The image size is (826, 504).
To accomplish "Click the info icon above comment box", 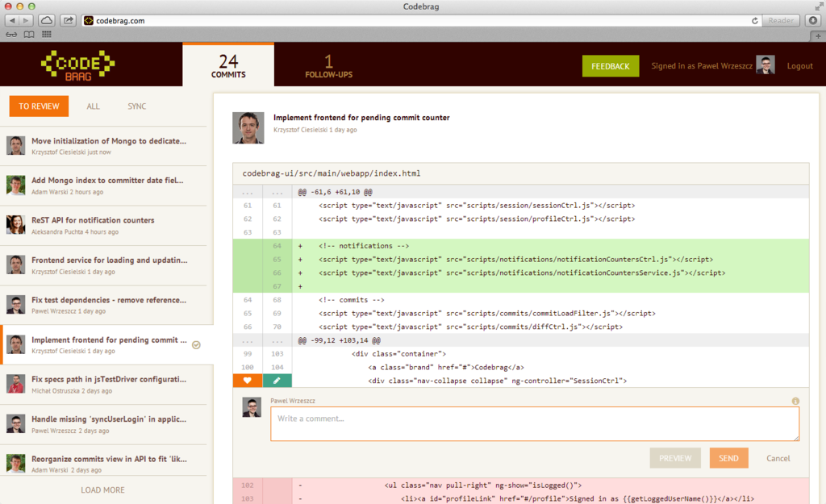I will pos(795,402).
